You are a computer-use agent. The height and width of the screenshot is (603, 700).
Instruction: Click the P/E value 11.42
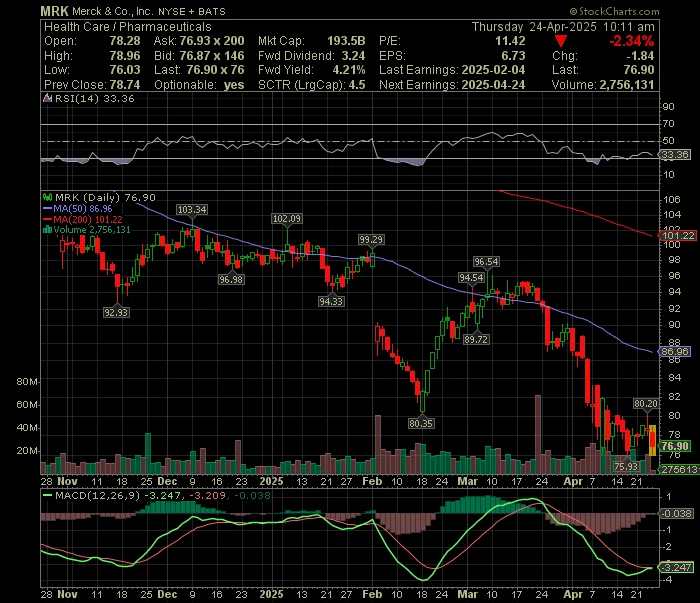click(x=510, y=41)
